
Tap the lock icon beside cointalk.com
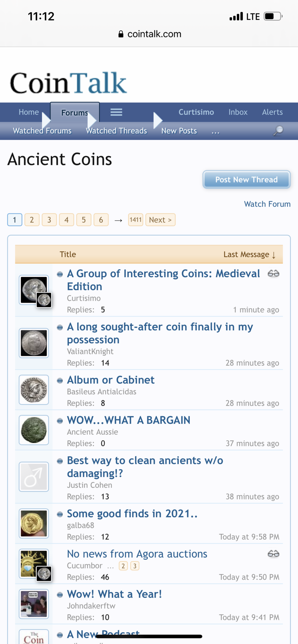click(x=121, y=34)
